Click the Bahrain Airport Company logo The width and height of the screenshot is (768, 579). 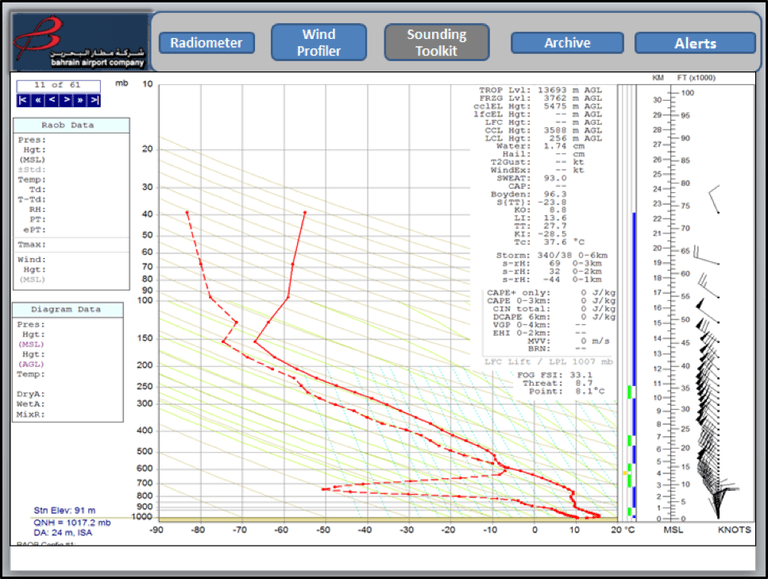(x=80, y=42)
